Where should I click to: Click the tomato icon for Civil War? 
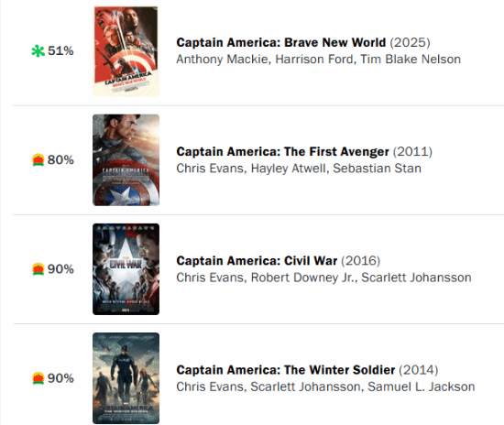[38, 269]
